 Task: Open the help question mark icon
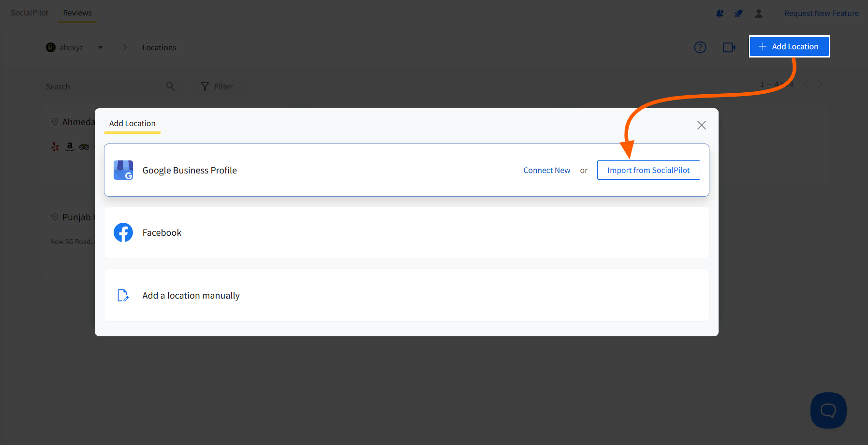click(x=700, y=47)
